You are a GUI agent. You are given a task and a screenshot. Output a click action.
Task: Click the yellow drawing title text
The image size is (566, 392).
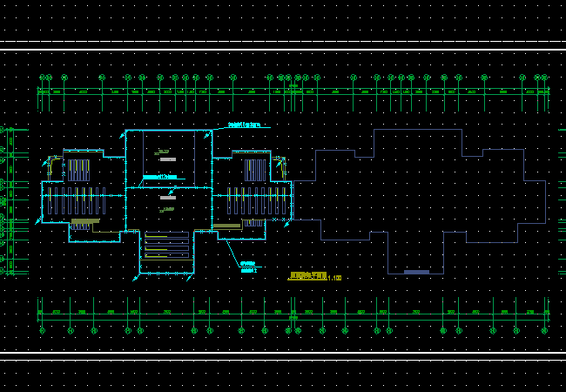tap(307, 276)
